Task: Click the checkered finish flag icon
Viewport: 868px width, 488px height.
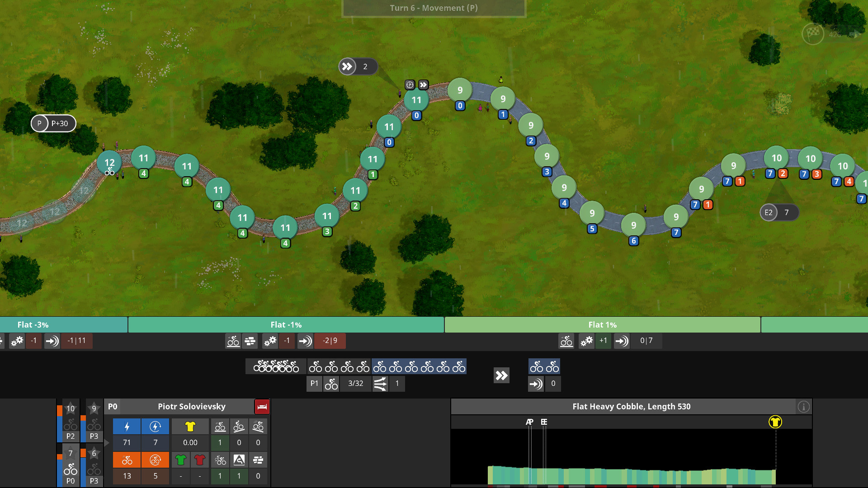Action: click(x=812, y=34)
